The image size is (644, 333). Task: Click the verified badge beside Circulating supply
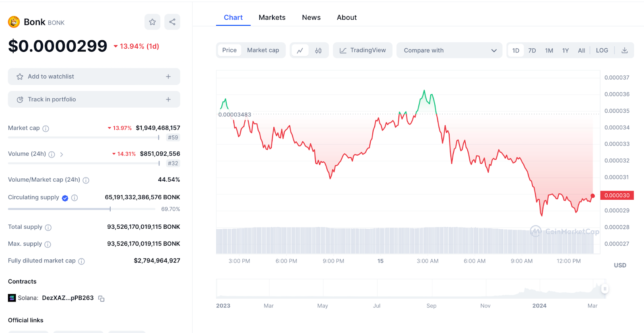(x=65, y=198)
